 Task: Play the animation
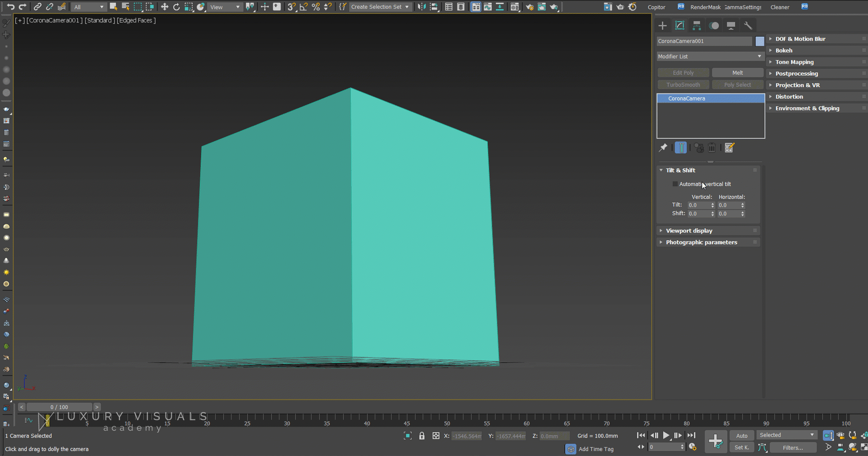[x=666, y=436]
